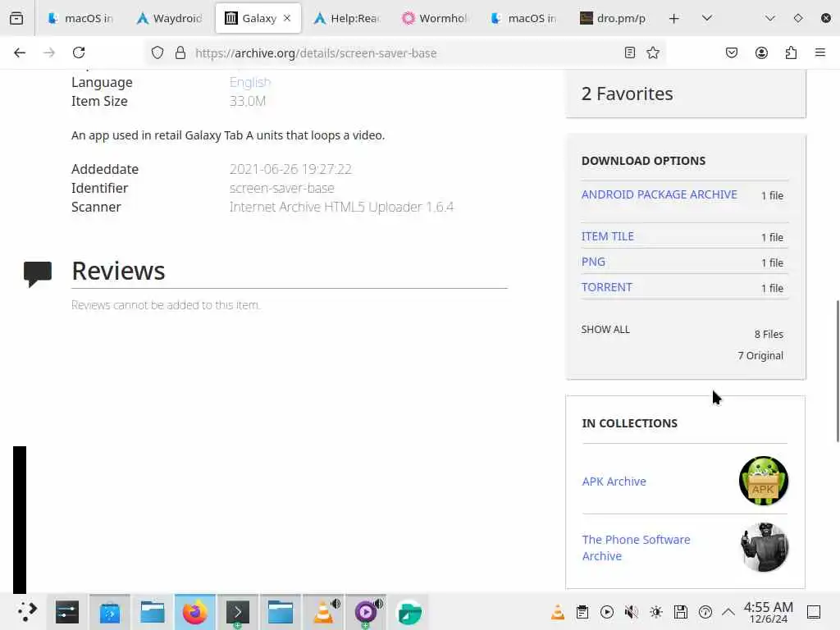Open the TORRENT download link
The height and width of the screenshot is (630, 840).
pyautogui.click(x=607, y=287)
